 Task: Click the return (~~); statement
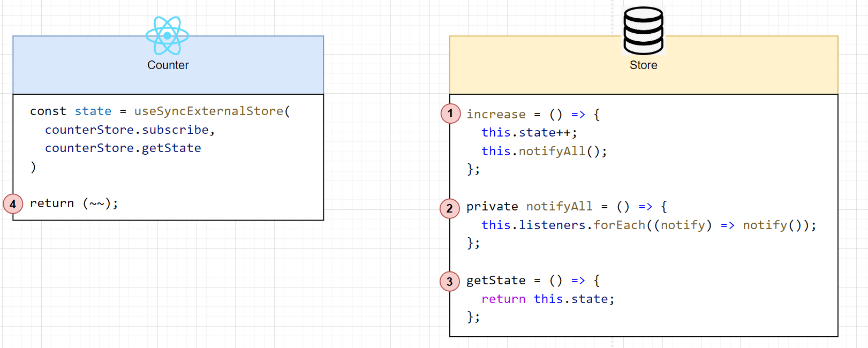click(x=74, y=203)
